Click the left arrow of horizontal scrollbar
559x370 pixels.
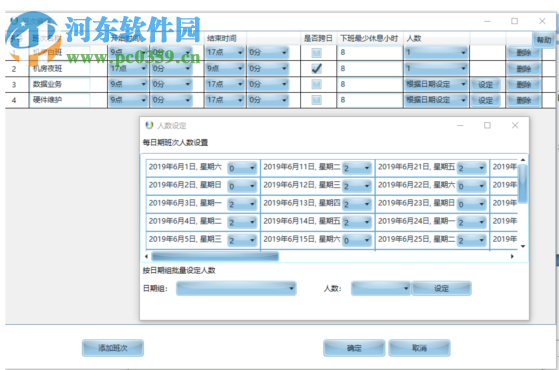point(146,256)
